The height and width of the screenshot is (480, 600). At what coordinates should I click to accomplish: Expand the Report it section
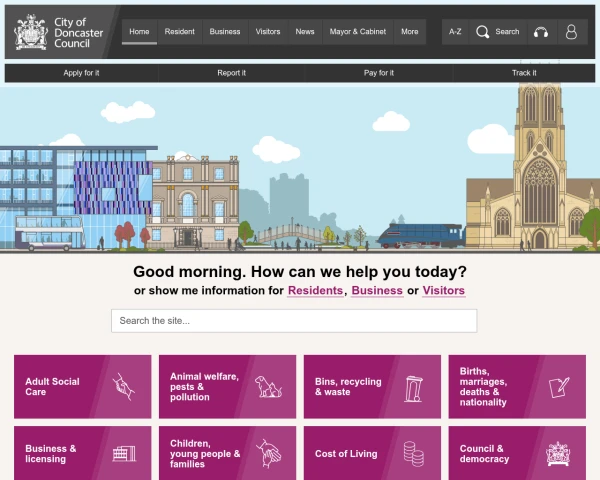pyautogui.click(x=231, y=73)
